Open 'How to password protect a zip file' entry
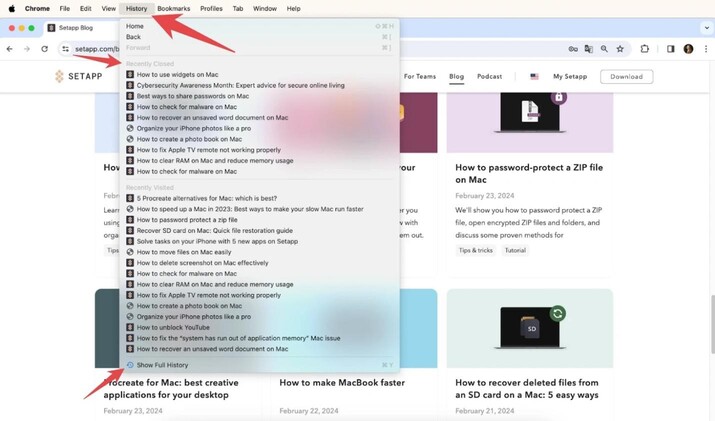This screenshot has width=715, height=421. (x=259, y=219)
